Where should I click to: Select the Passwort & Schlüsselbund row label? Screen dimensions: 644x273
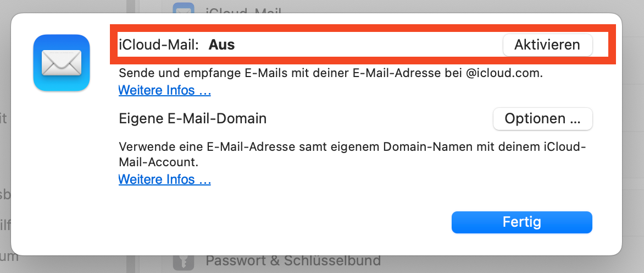click(293, 261)
